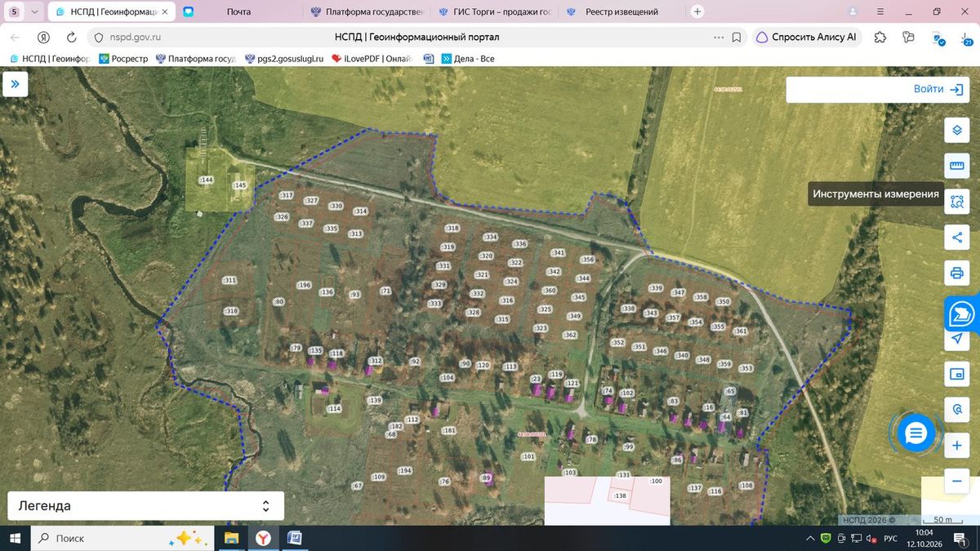Expand the Легенда panel

point(145,506)
